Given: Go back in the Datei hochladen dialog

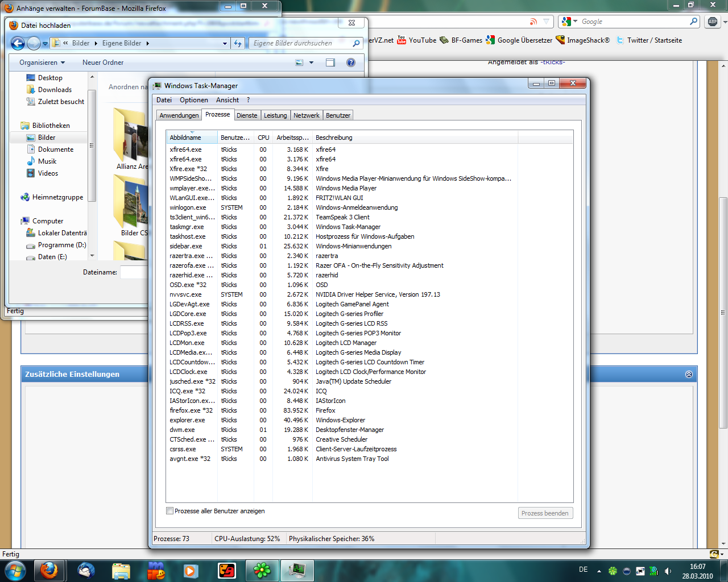Looking at the screenshot, I should coord(18,43).
